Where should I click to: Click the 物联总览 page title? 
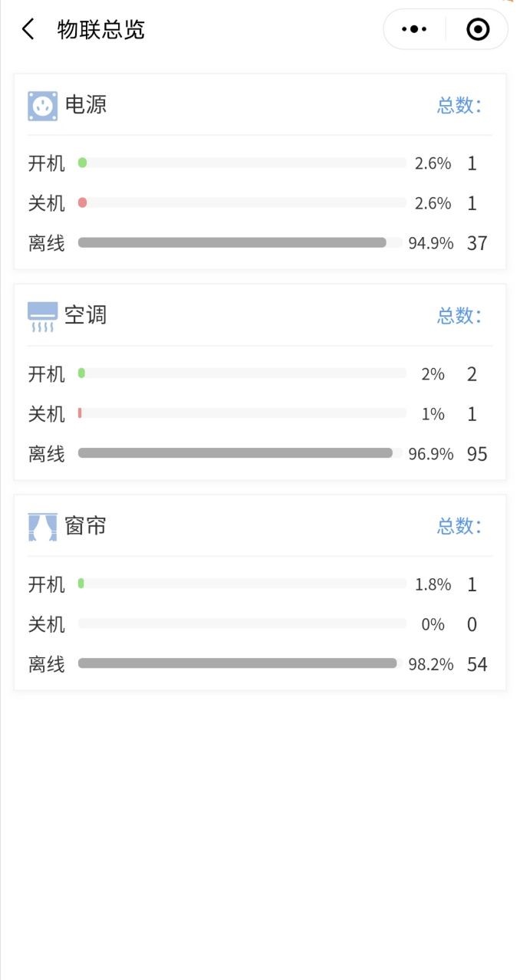point(100,30)
